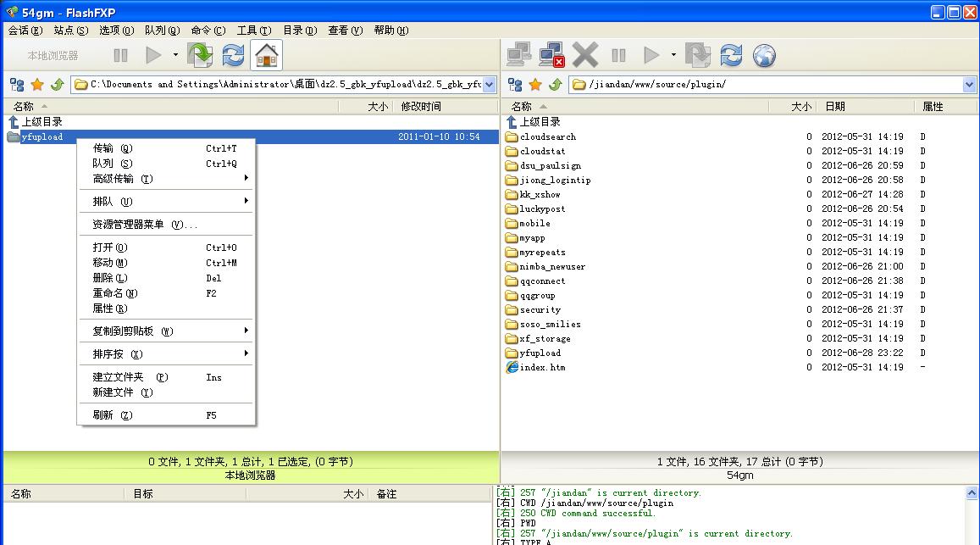Choose 队列 Ctrl+Q in the context menu
This screenshot has height=545, width=980.
(x=166, y=164)
